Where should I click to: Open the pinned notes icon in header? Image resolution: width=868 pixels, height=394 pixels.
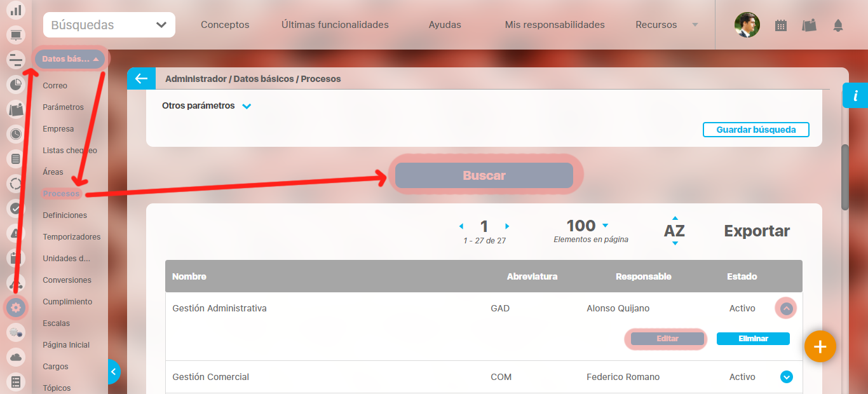click(x=809, y=25)
